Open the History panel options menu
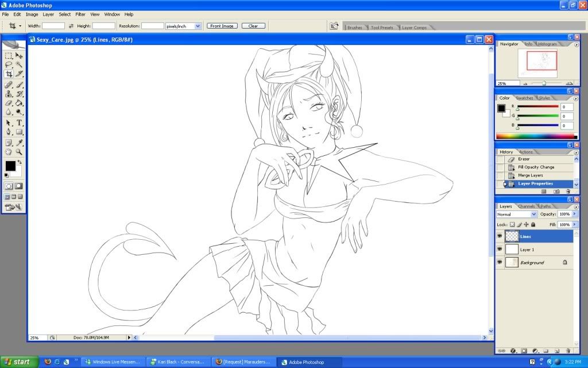 [576, 152]
